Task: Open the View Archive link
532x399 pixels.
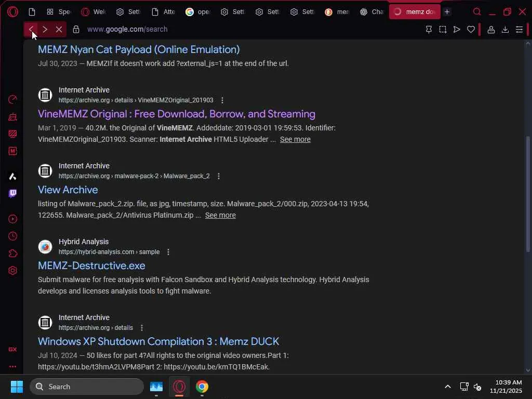Action: [x=68, y=190]
